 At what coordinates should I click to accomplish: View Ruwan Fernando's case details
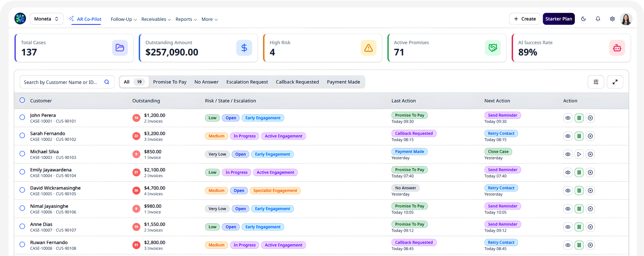[568, 245]
